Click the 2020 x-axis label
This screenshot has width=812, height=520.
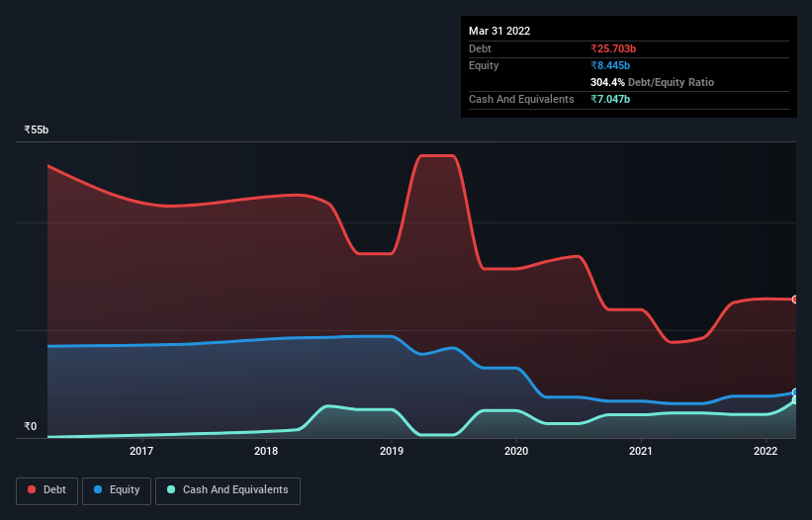tap(516, 451)
